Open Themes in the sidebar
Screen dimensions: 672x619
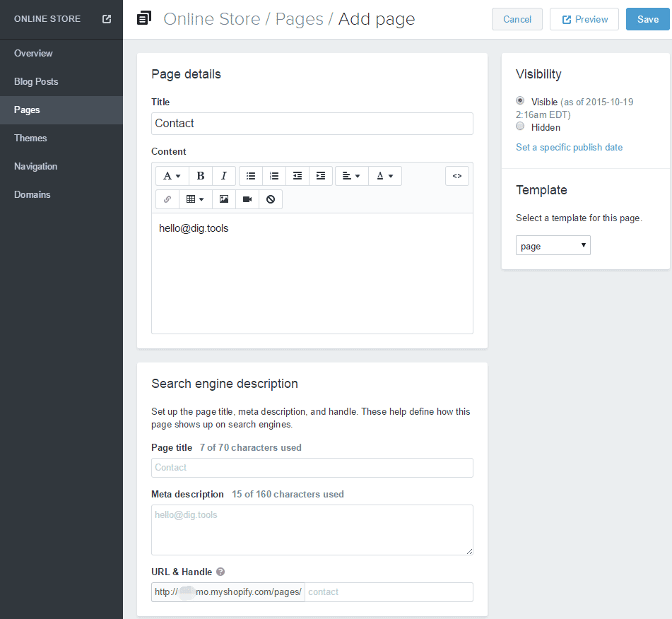30,138
